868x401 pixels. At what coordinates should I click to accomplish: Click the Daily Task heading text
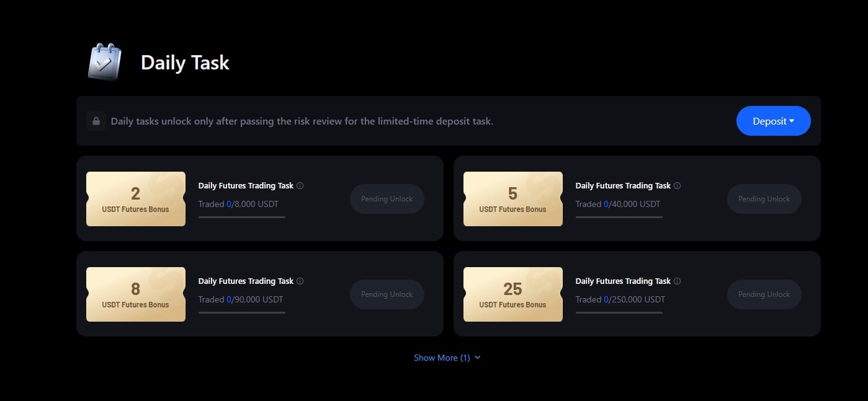185,63
